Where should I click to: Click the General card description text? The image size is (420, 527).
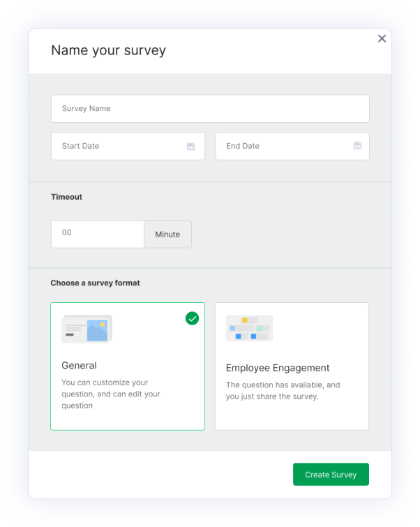110,394
